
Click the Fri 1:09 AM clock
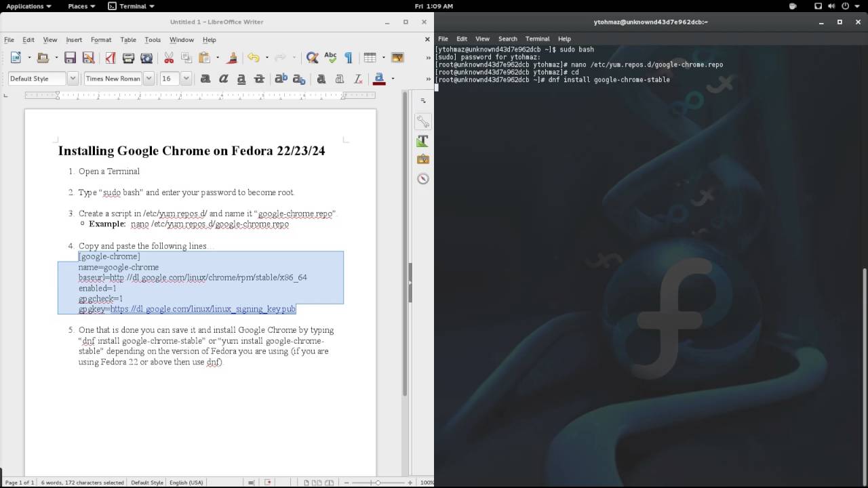click(433, 6)
